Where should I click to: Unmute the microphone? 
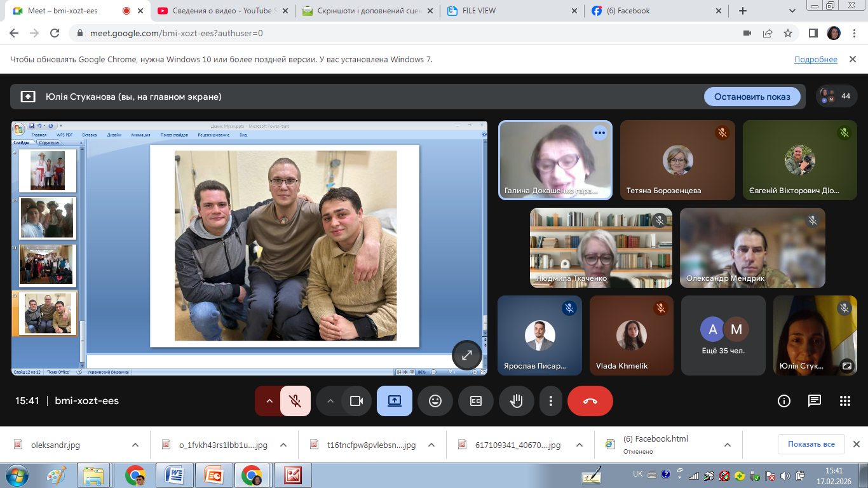click(x=295, y=401)
